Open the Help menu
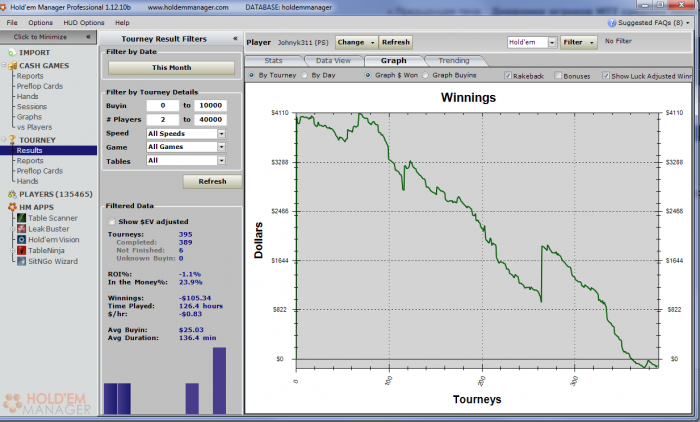 click(x=122, y=23)
